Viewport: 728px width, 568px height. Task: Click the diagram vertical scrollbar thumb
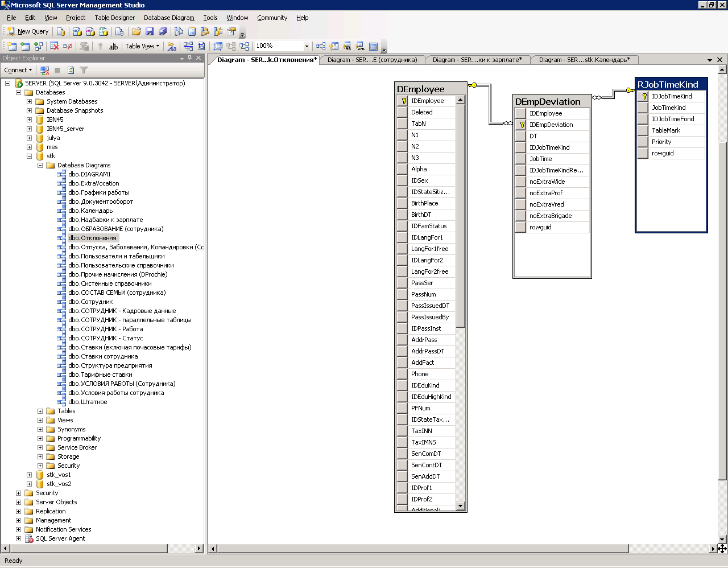(x=722, y=310)
